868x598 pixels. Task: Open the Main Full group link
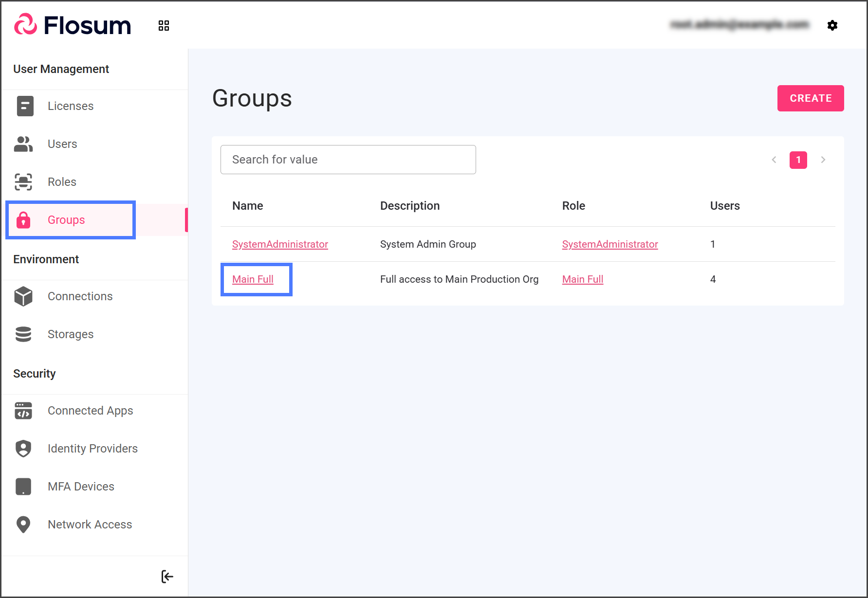[x=253, y=279]
